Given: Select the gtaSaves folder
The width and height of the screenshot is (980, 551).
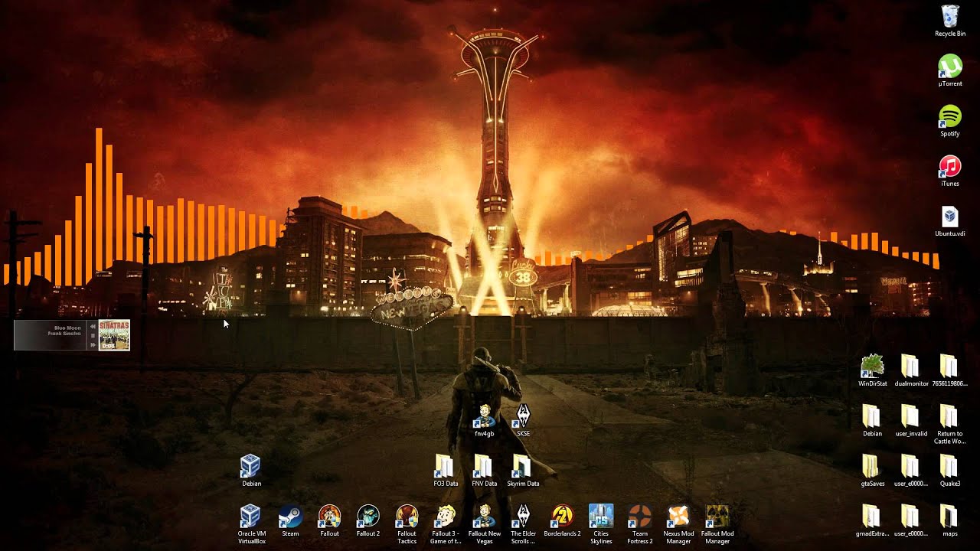Looking at the screenshot, I should pyautogui.click(x=872, y=471).
